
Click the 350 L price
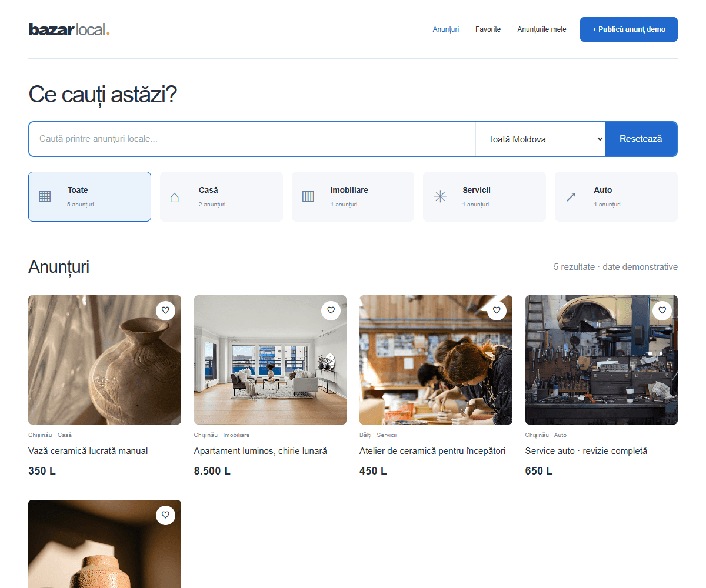click(x=42, y=471)
